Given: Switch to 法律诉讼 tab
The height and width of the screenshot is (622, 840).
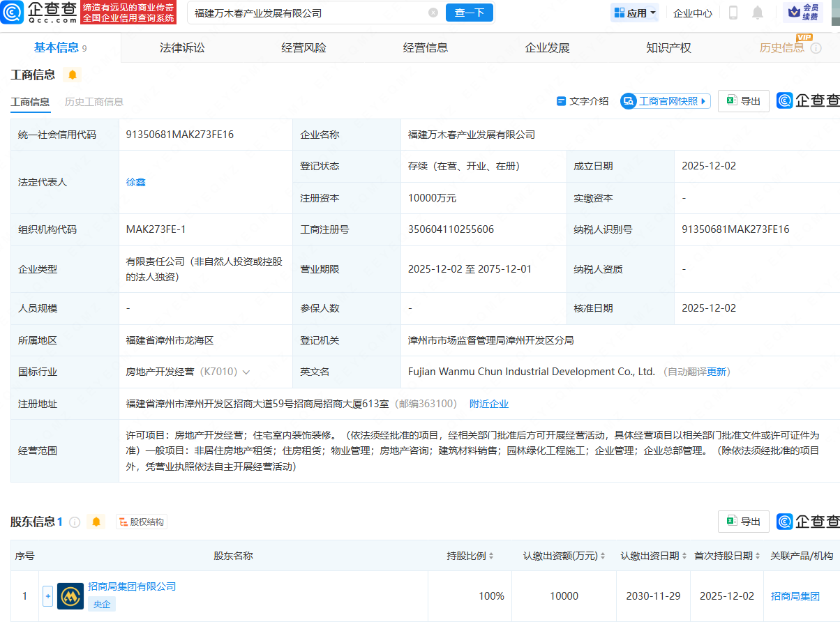Looking at the screenshot, I should coord(182,47).
